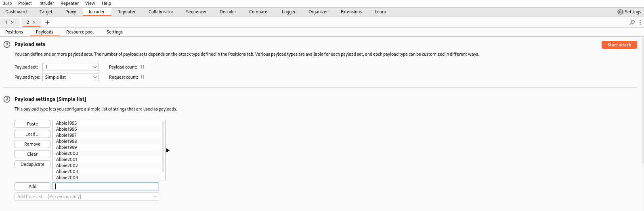
Task: Select payload Abbie1999 in the list
Action: coord(107,147)
